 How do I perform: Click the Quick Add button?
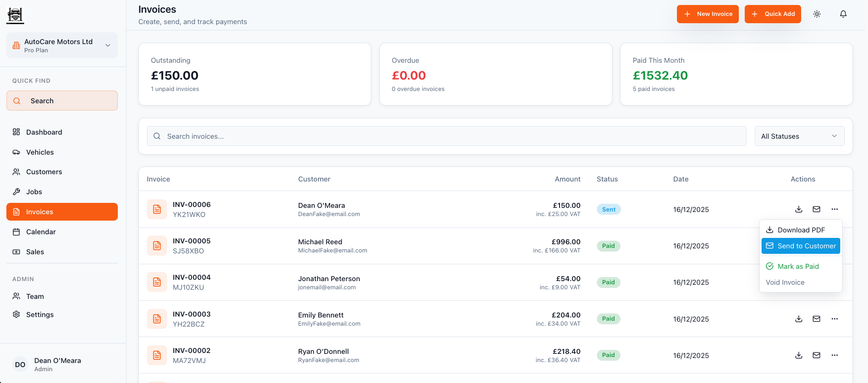(772, 14)
